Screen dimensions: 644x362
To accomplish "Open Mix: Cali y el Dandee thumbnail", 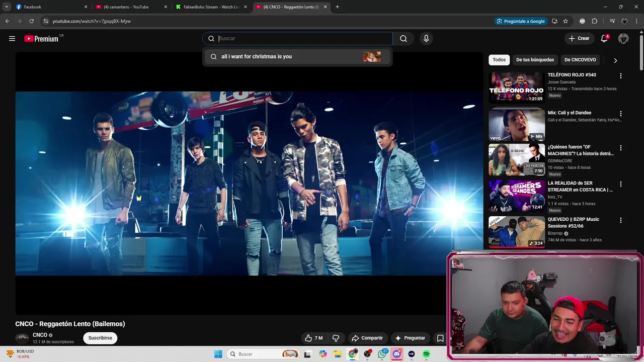I will (x=517, y=125).
